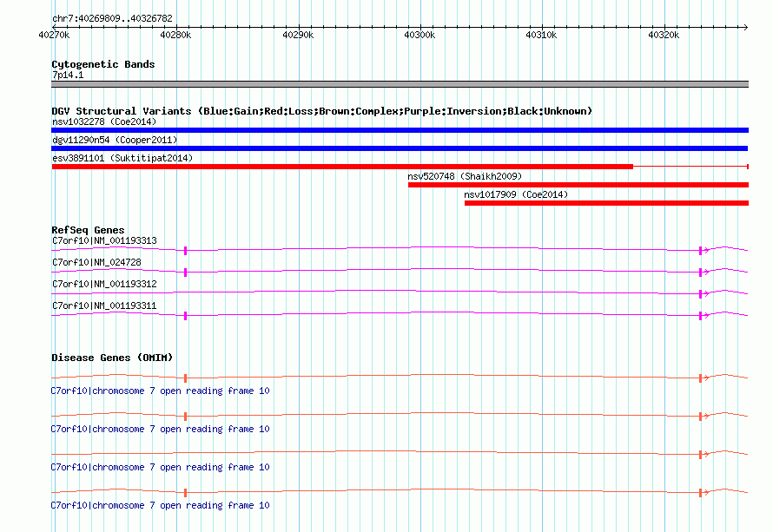This screenshot has width=773, height=532.
Task: Click the Cytogenetic Bands track title
Action: 103,64
